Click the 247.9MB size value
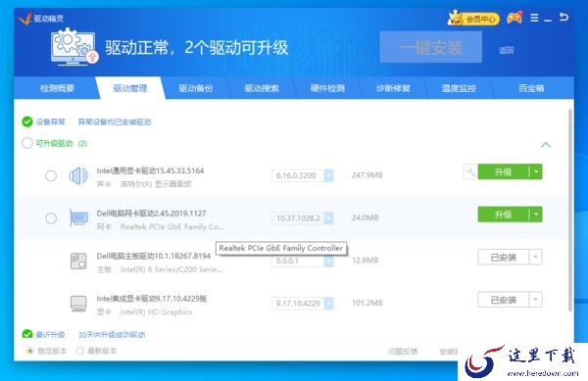The width and height of the screenshot is (588, 381). 367,175
